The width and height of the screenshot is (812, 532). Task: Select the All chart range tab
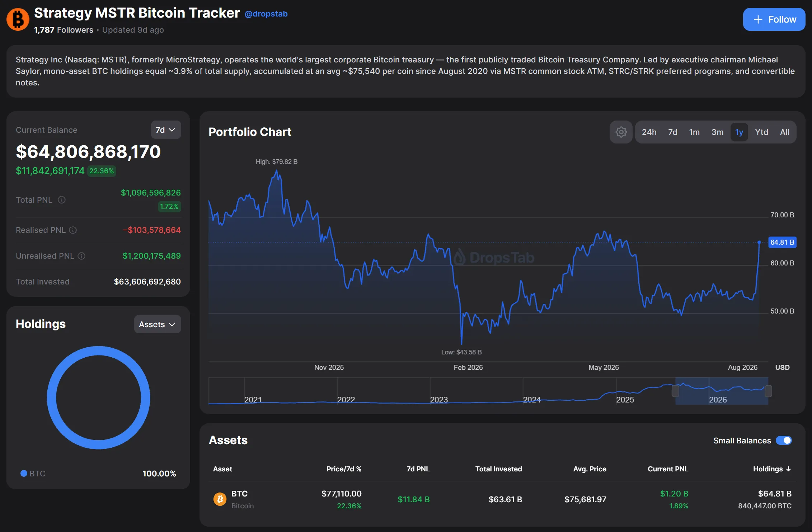(x=784, y=132)
